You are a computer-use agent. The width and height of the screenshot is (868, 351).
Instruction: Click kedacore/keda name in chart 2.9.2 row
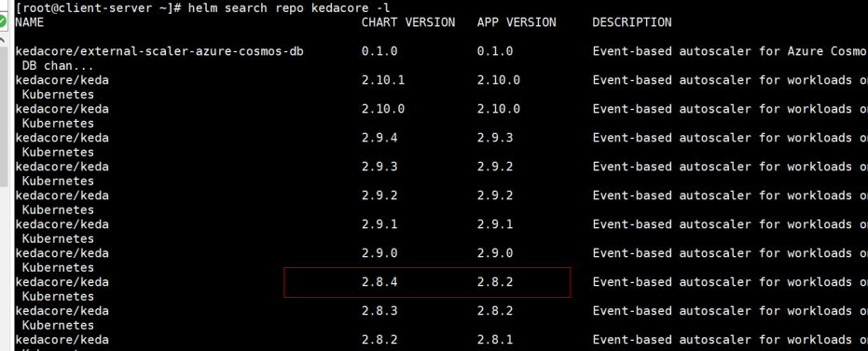pyautogui.click(x=62, y=196)
